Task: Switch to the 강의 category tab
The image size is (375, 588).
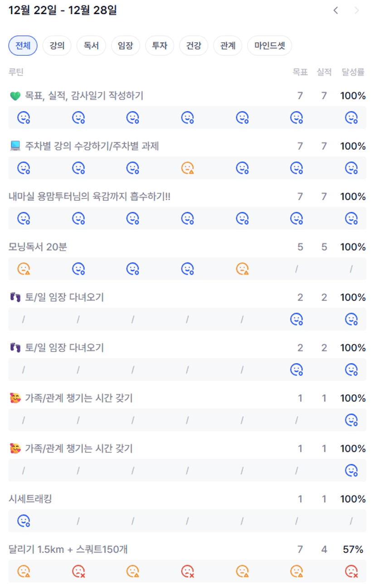Action: (x=57, y=46)
